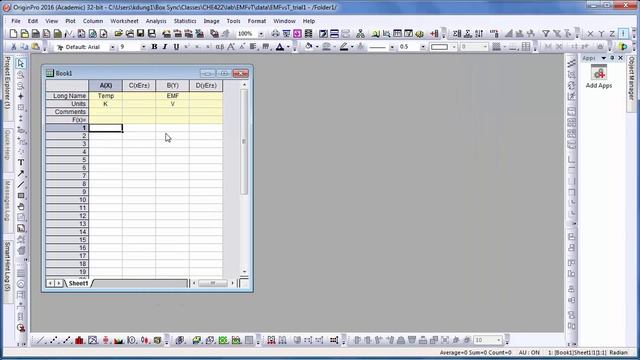Open the Column menu
Screen dimensions: 640x360
(x=93, y=21)
